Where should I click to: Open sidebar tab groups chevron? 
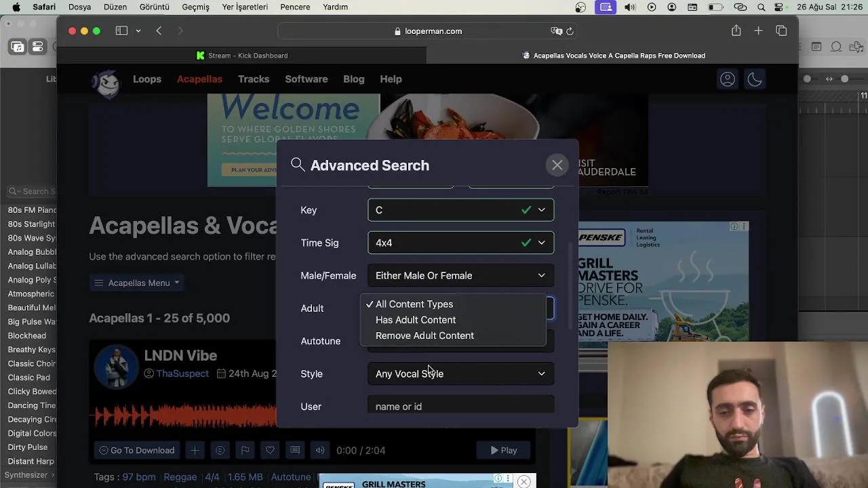point(138,30)
